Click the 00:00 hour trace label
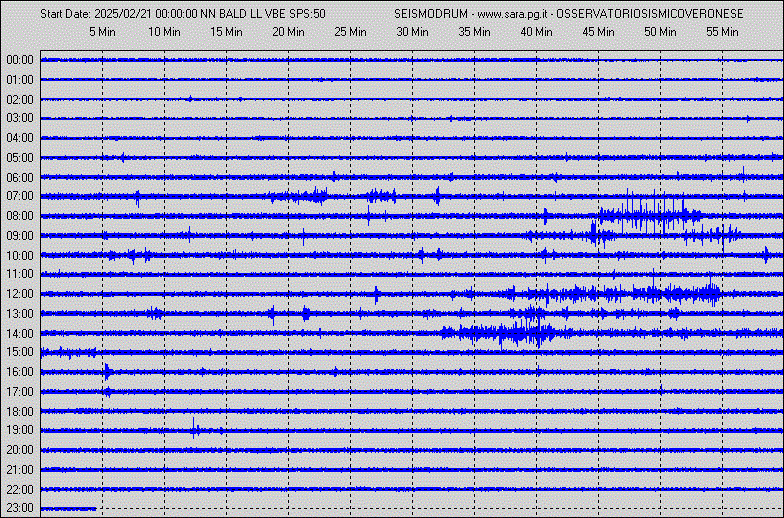The image size is (784, 518). pyautogui.click(x=20, y=60)
